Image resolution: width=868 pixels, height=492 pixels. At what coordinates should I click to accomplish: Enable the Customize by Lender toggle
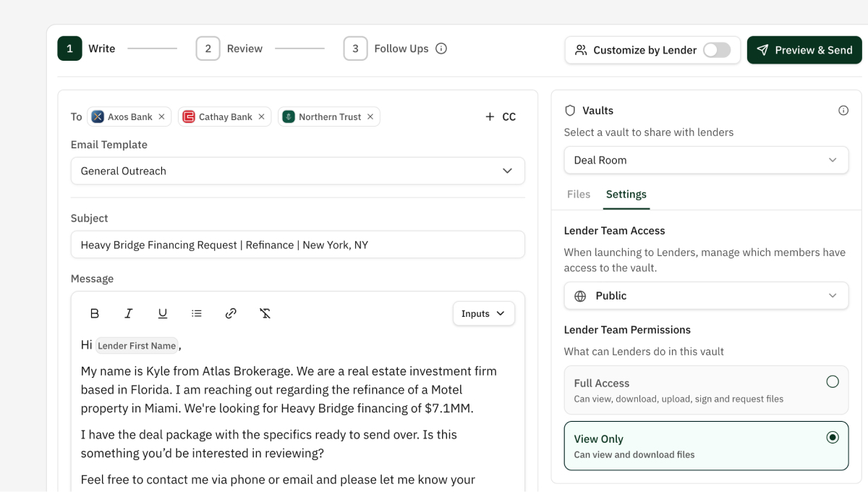[716, 50]
